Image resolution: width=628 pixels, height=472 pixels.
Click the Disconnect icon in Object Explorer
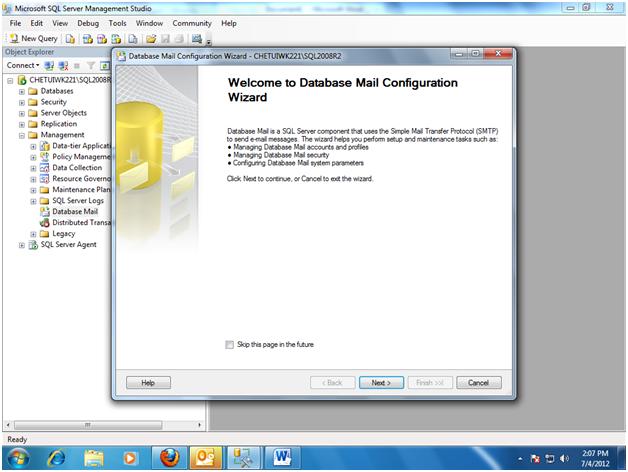coord(63,66)
